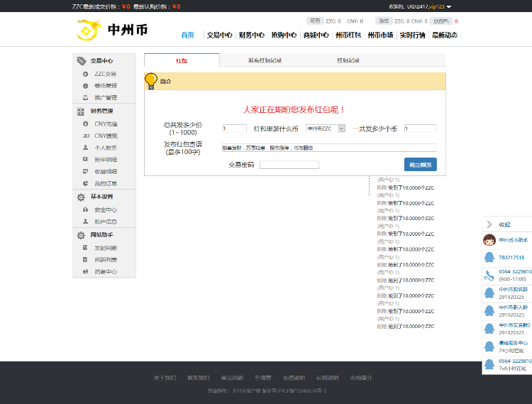The width and height of the screenshot is (532, 404).
Task: Open the 手续费 footer link
Action: (263, 378)
